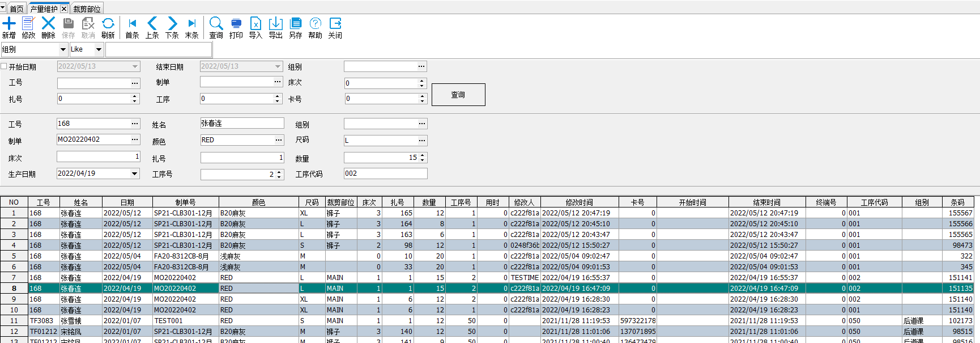Screen dimensions: 980x343
Task: Open the 生产日期 date dropdown
Action: (x=135, y=173)
